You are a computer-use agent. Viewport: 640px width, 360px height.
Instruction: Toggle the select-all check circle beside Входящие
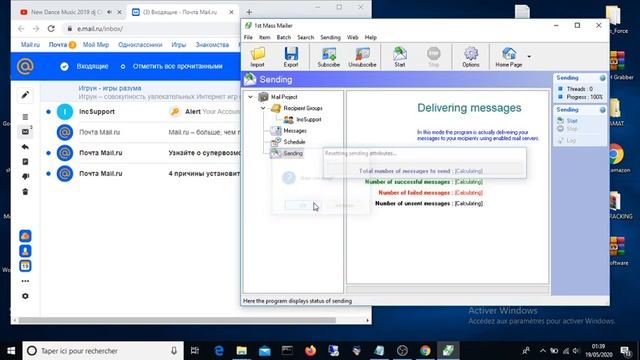64,66
